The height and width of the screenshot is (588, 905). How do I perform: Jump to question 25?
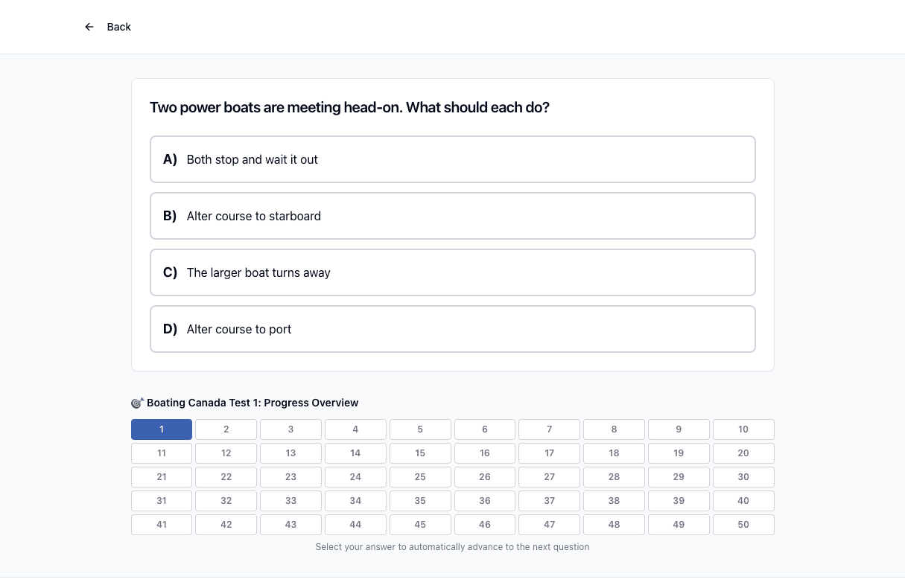[x=420, y=477]
